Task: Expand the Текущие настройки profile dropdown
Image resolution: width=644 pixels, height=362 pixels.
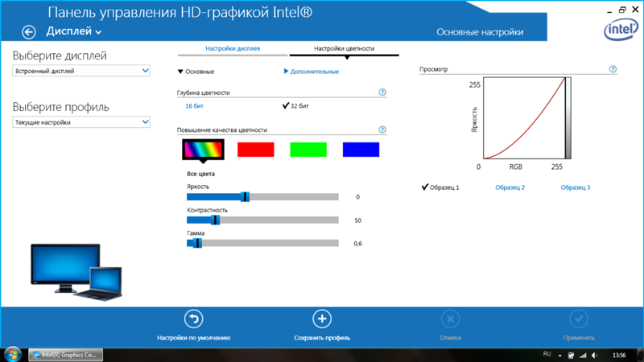Action: 81,122
